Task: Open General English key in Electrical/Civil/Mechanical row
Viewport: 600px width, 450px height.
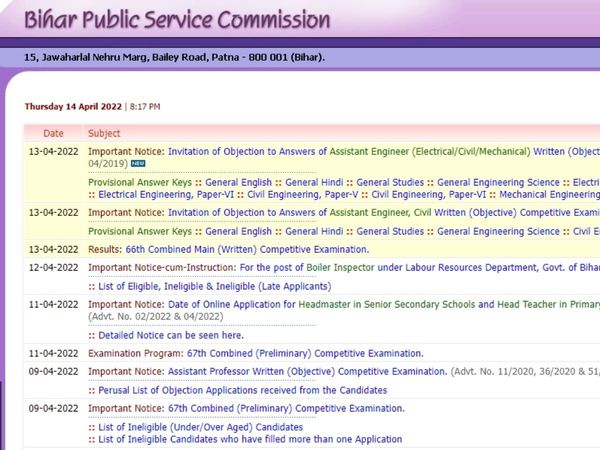Action: point(238,183)
